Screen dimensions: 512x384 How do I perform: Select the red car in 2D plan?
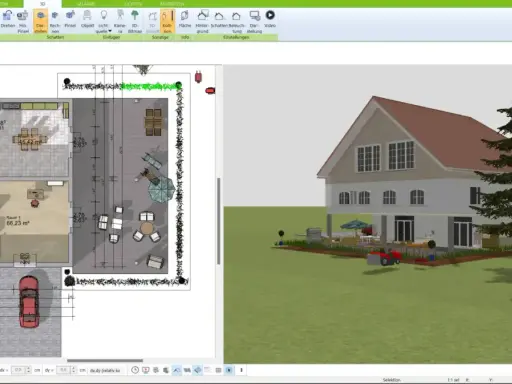coord(29,302)
